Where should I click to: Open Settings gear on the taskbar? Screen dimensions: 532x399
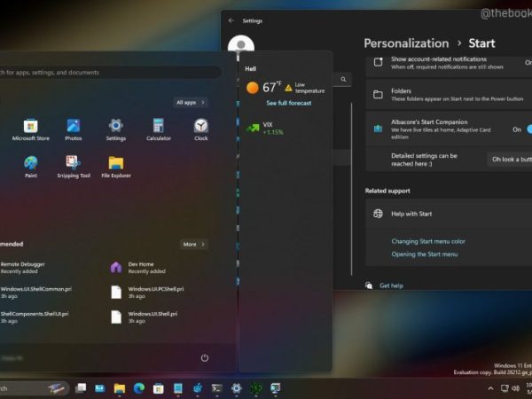[237, 388]
